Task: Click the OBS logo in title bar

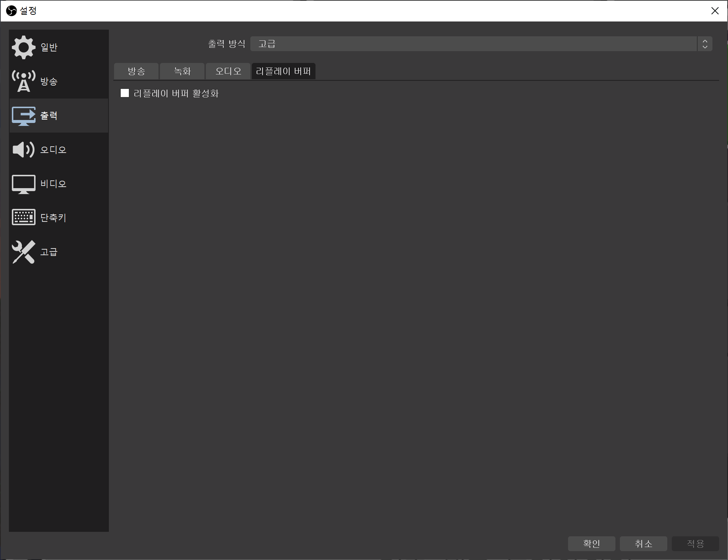Action: click(x=11, y=11)
